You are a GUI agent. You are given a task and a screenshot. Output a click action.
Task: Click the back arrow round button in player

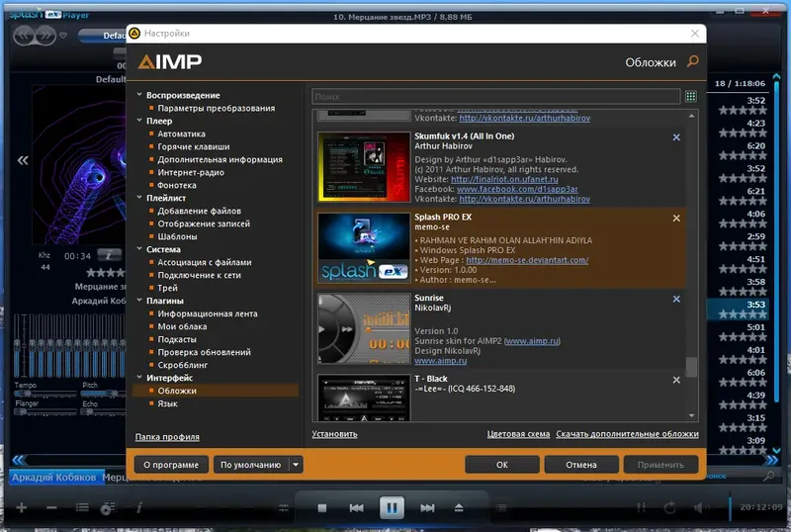pyautogui.click(x=24, y=36)
